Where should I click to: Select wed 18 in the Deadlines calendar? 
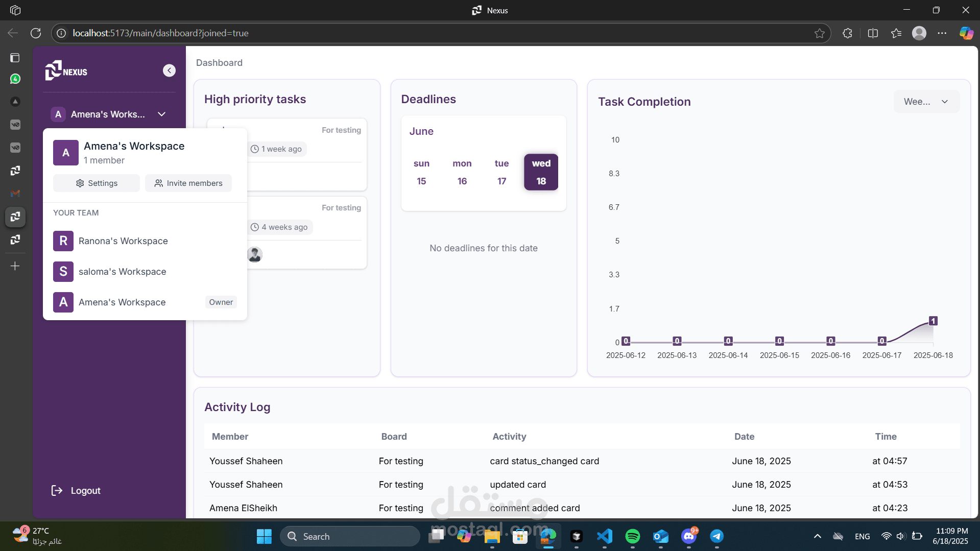(541, 172)
